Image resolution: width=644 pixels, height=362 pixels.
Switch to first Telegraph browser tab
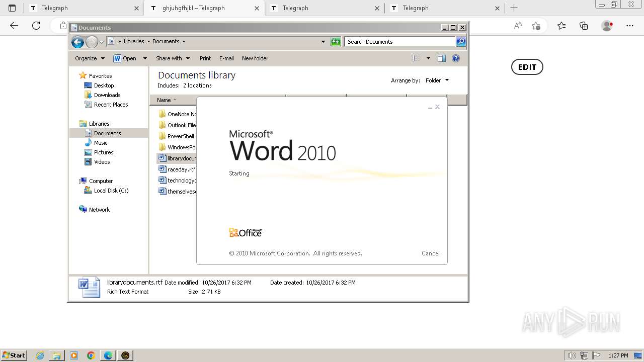coord(84,8)
